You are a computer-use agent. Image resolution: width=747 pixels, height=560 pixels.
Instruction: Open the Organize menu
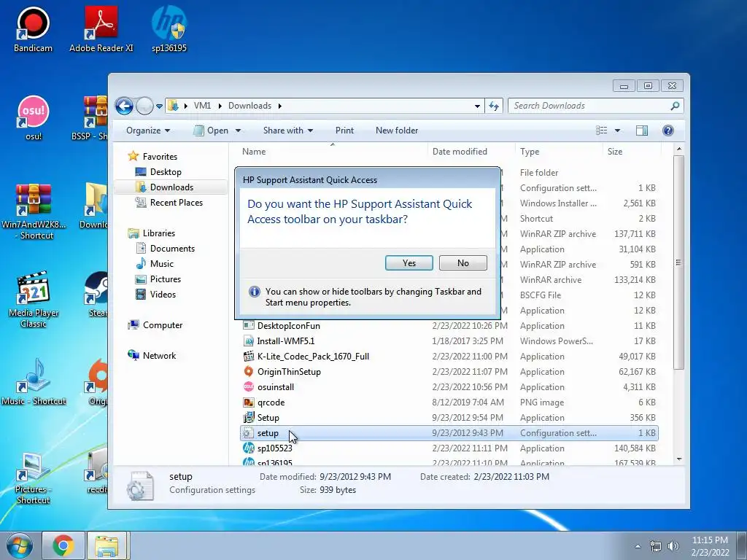pos(148,131)
